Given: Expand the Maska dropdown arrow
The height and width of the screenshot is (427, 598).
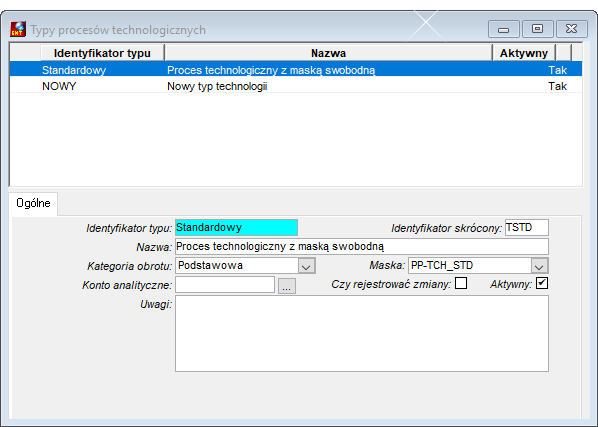Looking at the screenshot, I should 539,266.
